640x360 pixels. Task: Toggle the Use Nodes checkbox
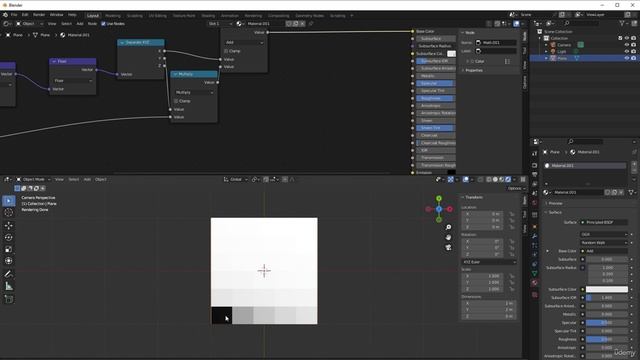(103, 24)
